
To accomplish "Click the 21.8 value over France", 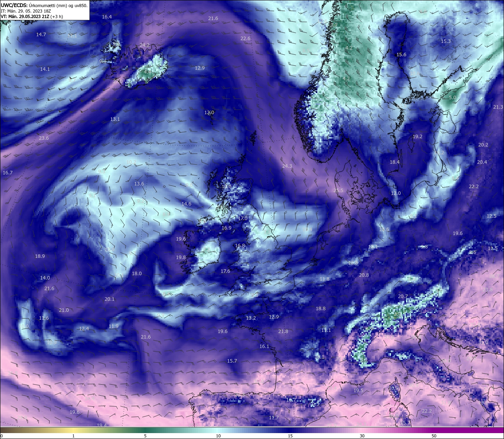I will click(283, 332).
